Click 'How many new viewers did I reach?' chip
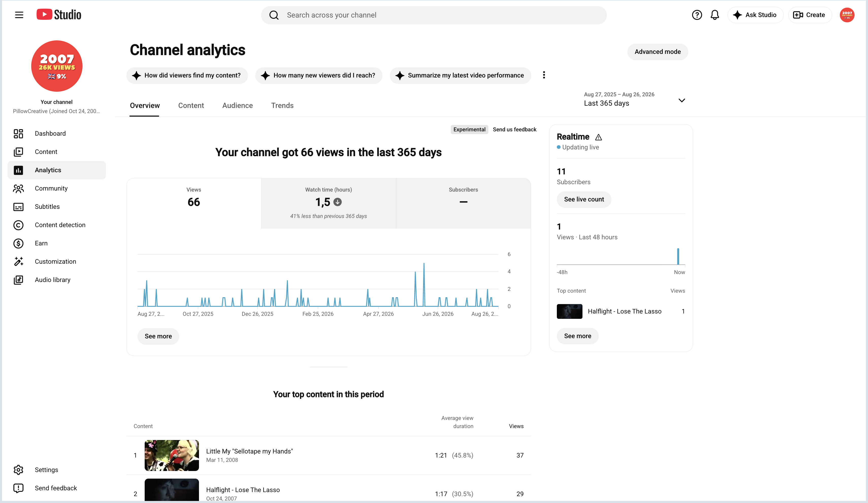The height and width of the screenshot is (503, 868). coord(319,75)
